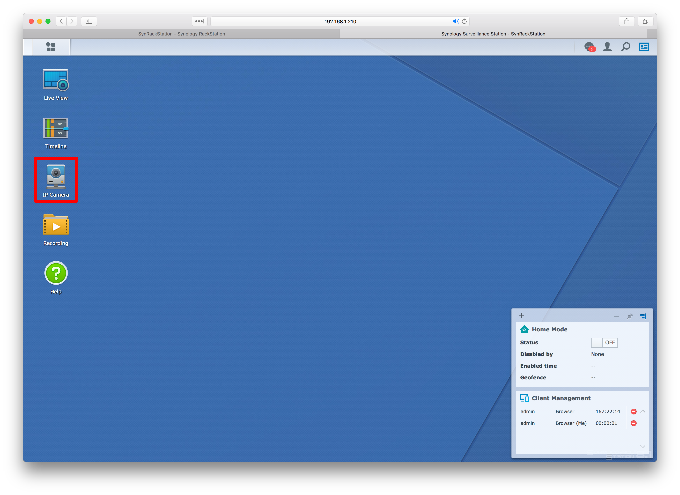Pin the widget panel
The width and height of the screenshot is (680, 495).
tap(629, 315)
